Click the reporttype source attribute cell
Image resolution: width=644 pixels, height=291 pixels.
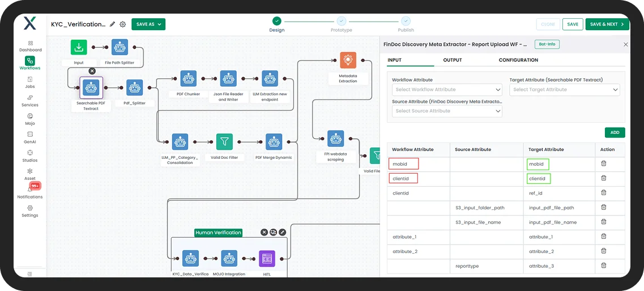(487, 266)
